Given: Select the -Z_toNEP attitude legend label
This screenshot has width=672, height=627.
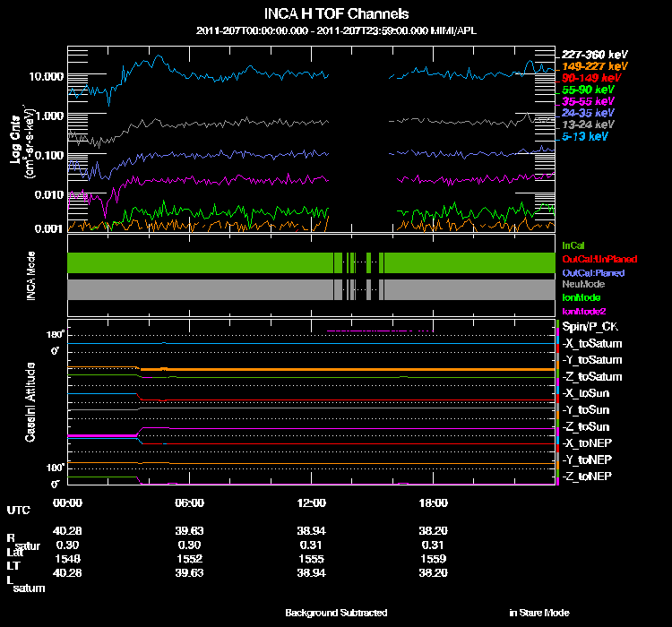Looking at the screenshot, I should [587, 476].
